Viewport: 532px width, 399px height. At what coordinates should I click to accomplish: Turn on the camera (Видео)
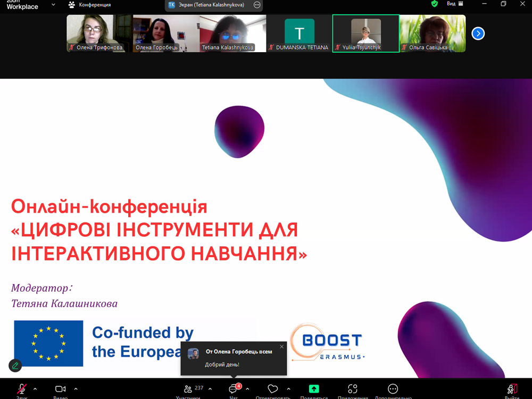(61, 389)
